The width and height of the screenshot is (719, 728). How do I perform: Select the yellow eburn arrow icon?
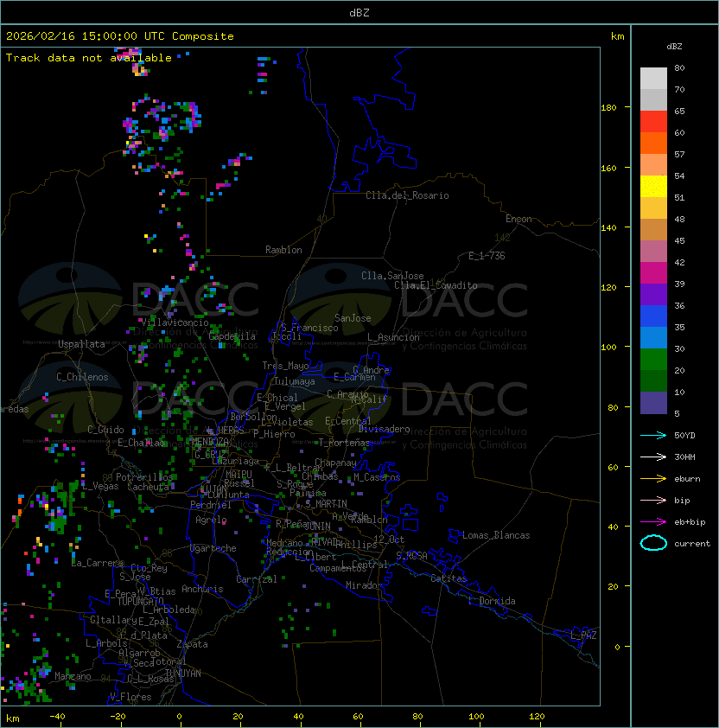tap(653, 478)
